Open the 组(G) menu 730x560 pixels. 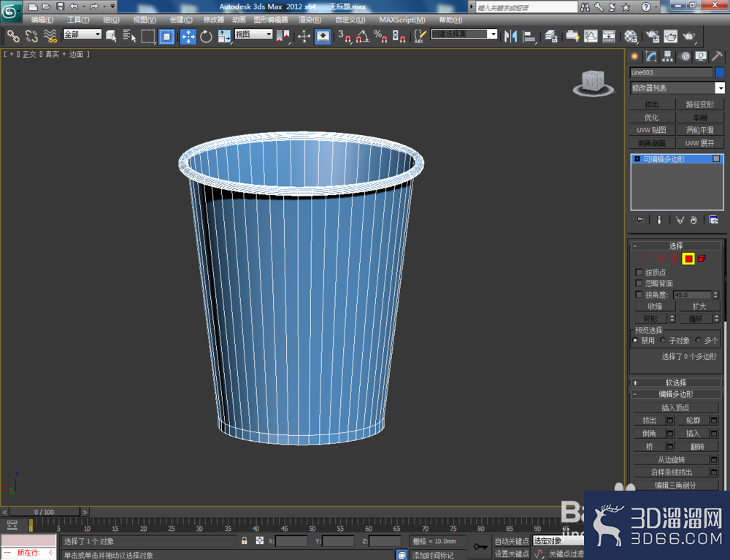(x=111, y=20)
